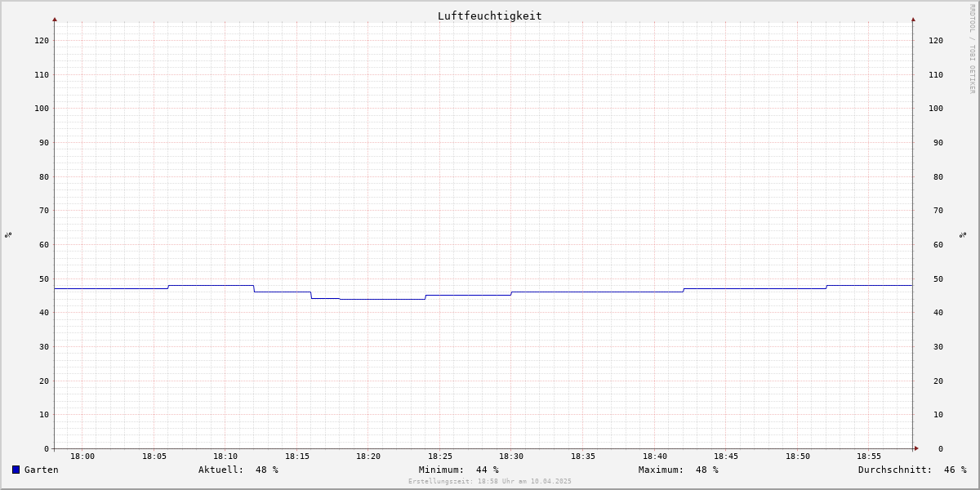The height and width of the screenshot is (490, 980).
Task: Select the Aktuell: 48 % value
Action: [238, 470]
